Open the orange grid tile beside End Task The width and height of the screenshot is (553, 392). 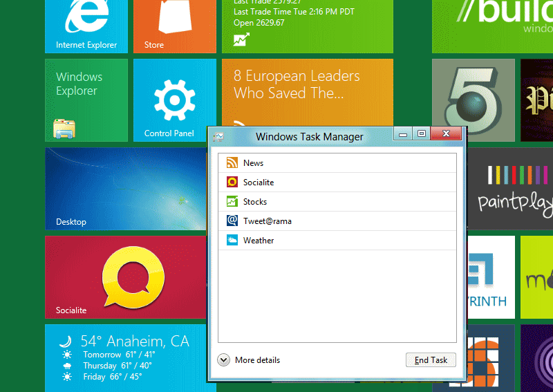pos(491,358)
